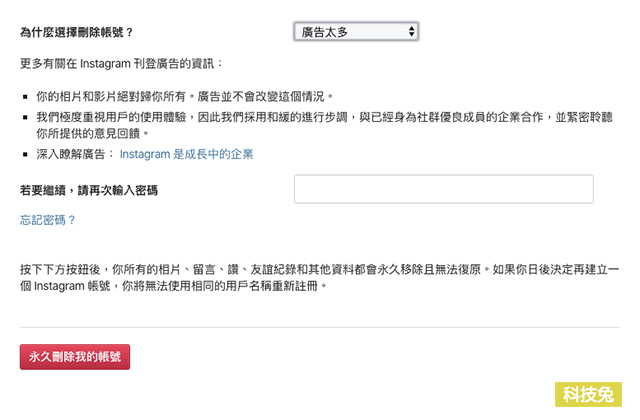
Task: Click the warning paragraph starting 按下下方按鈕後
Action: point(320,278)
